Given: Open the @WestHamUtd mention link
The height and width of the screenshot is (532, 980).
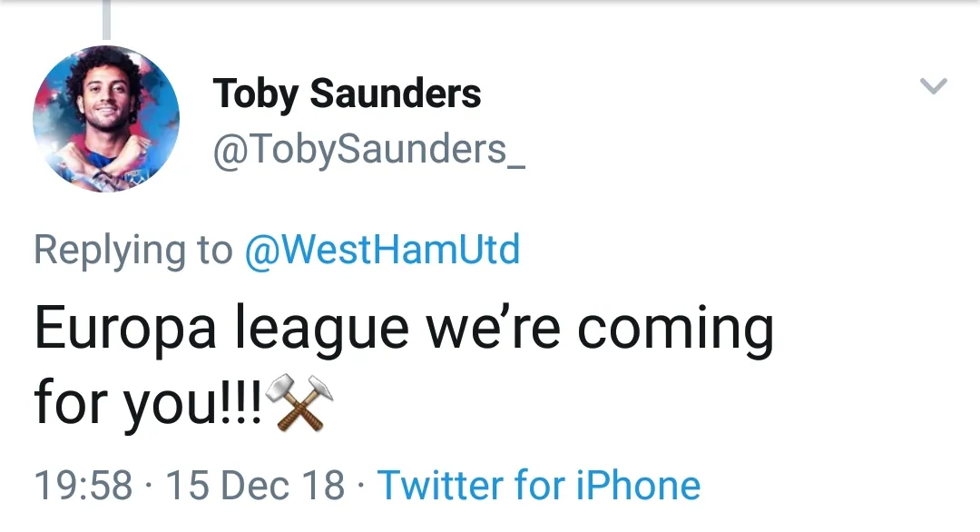Looking at the screenshot, I should tap(382, 249).
